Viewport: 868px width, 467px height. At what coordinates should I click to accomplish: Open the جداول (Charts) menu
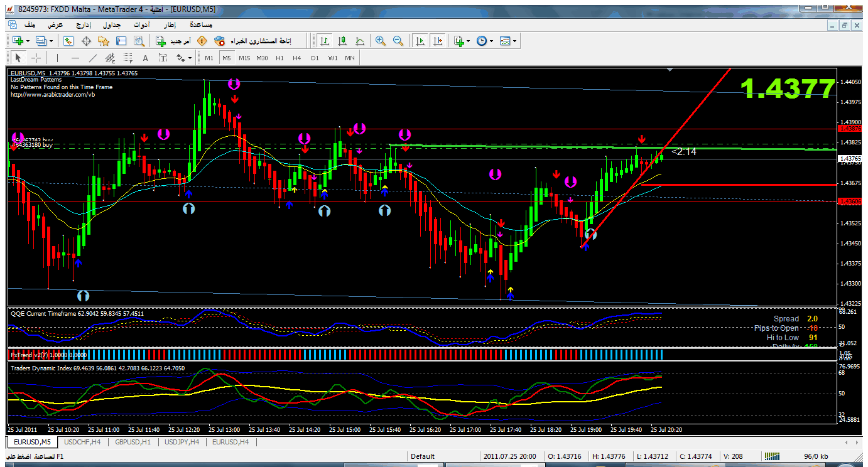click(112, 24)
